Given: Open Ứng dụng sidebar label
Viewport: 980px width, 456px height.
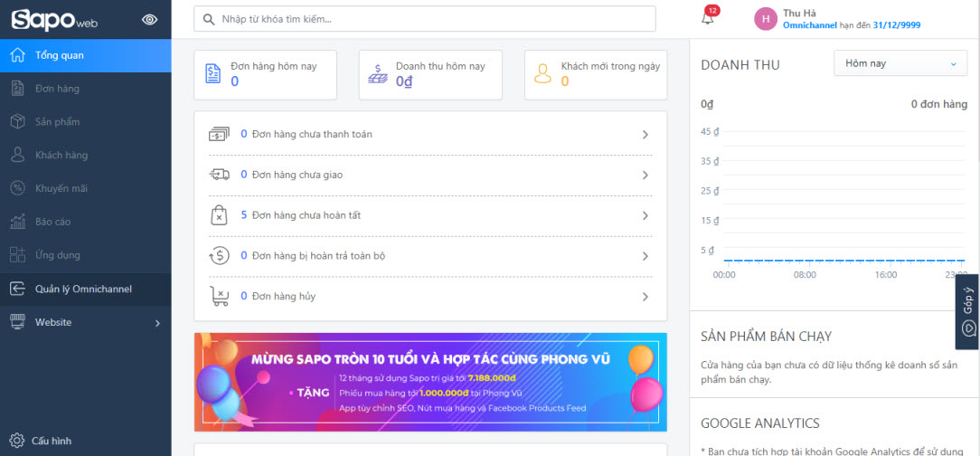Looking at the screenshot, I should pos(58,255).
